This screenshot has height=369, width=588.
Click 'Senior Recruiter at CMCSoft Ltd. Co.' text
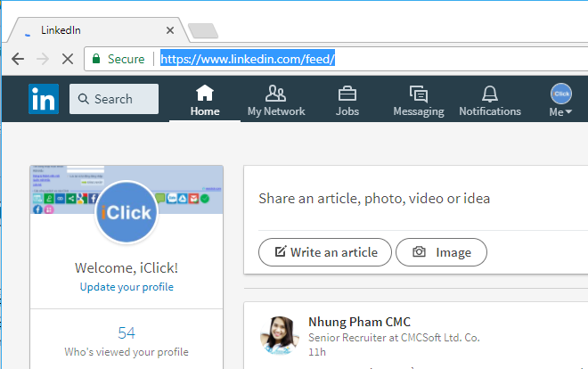(394, 338)
